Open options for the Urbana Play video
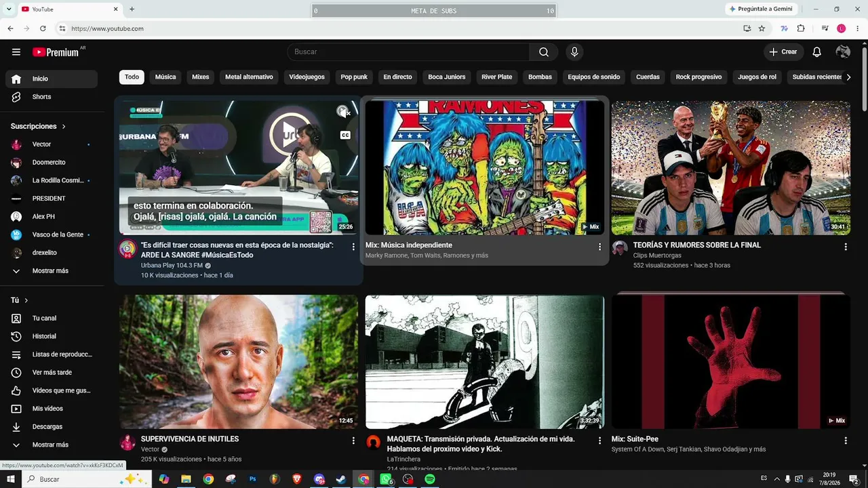 [353, 247]
